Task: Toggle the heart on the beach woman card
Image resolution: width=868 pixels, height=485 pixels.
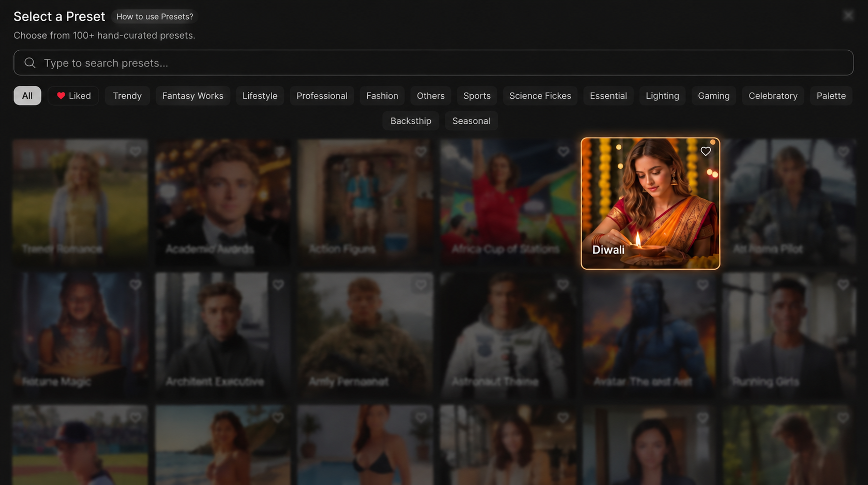Action: pos(278,417)
